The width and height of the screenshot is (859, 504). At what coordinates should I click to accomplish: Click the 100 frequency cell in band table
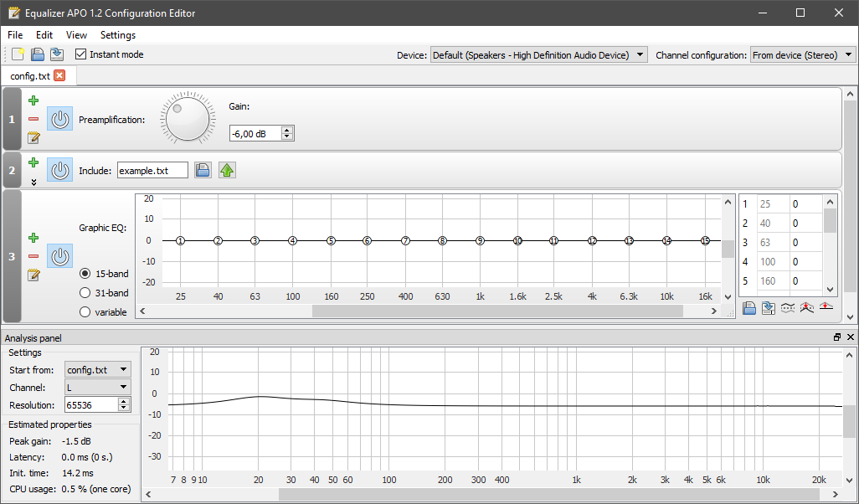click(773, 262)
